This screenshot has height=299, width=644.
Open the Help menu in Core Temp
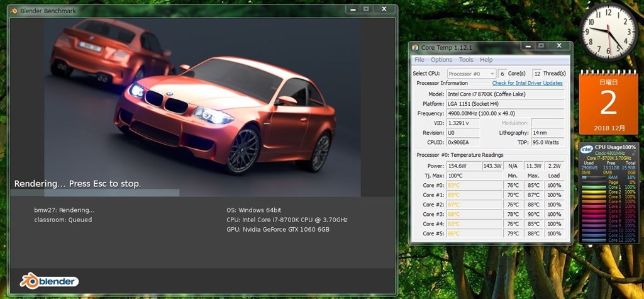pos(486,60)
